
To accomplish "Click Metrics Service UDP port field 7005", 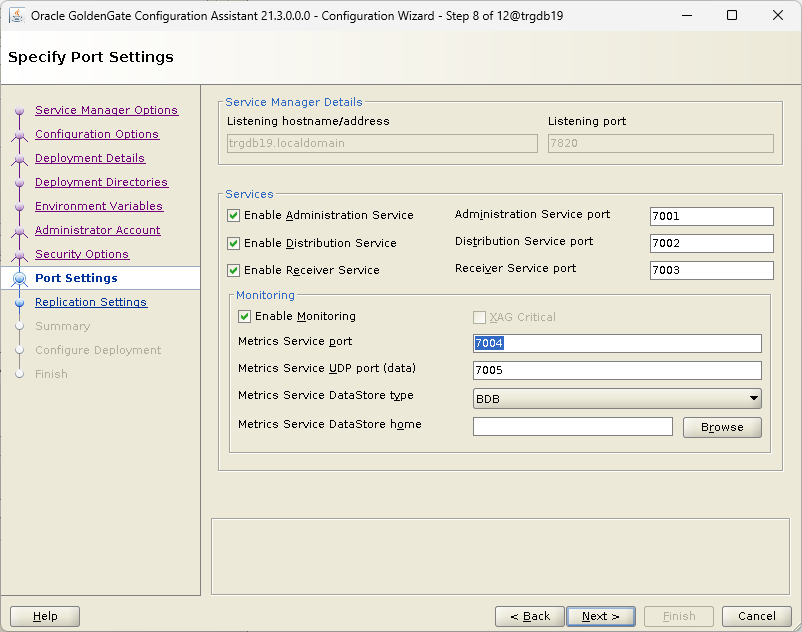I will click(617, 370).
